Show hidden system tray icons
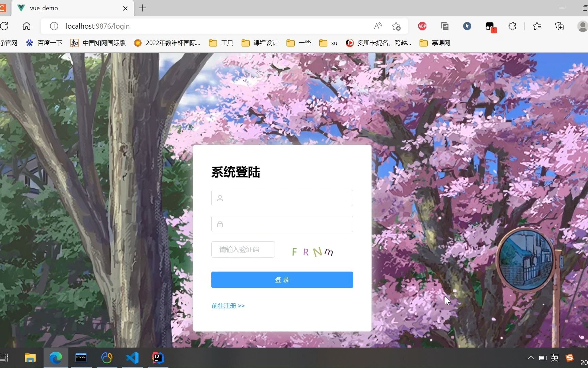 click(530, 358)
